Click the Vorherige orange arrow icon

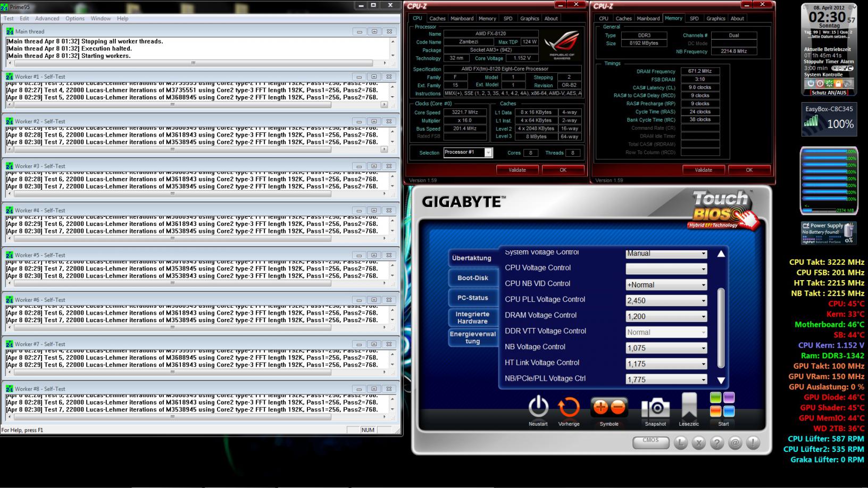pos(569,408)
